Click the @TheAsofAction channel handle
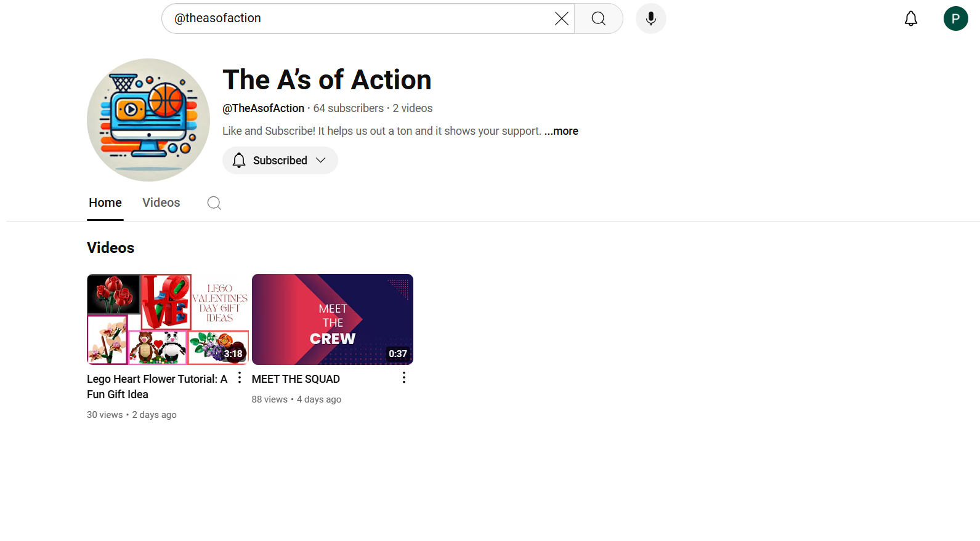This screenshot has width=980, height=541. [263, 108]
